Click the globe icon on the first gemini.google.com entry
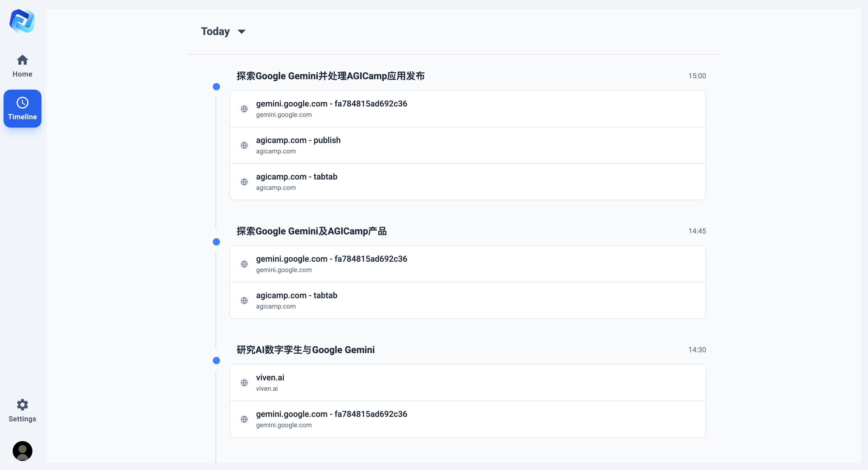 (x=245, y=109)
